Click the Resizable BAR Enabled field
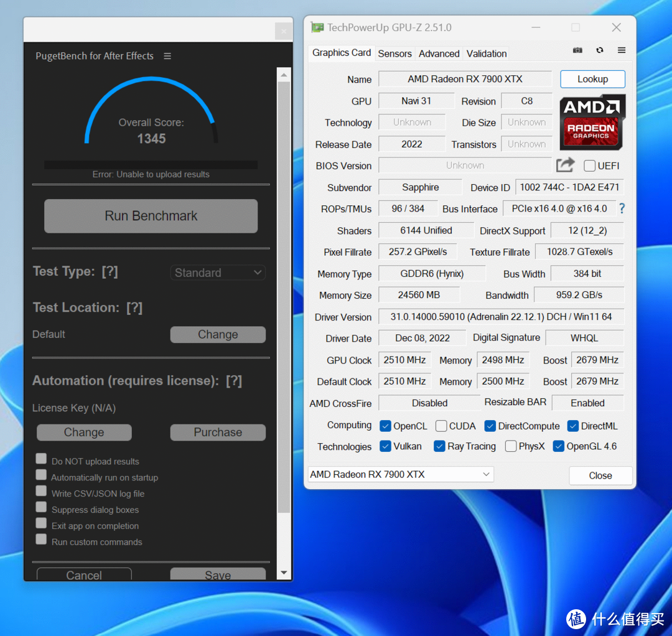This screenshot has width=672, height=636. point(587,403)
